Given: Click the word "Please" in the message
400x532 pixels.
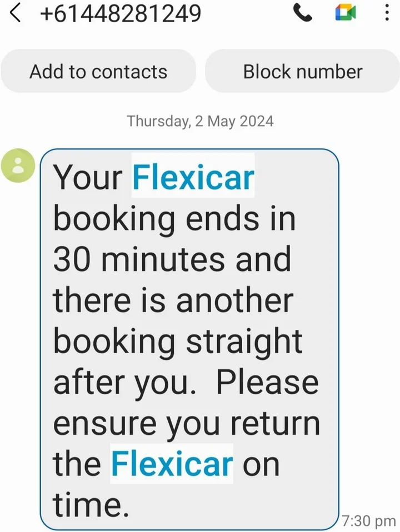Looking at the screenshot, I should point(267,382).
